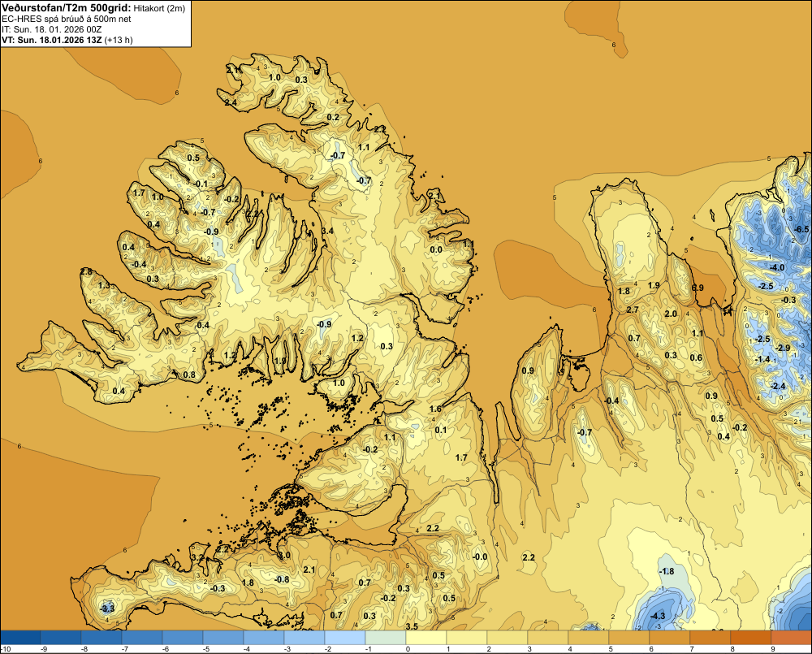Click the 2.4 temperature value
The height and width of the screenshot is (654, 812).
[231, 102]
